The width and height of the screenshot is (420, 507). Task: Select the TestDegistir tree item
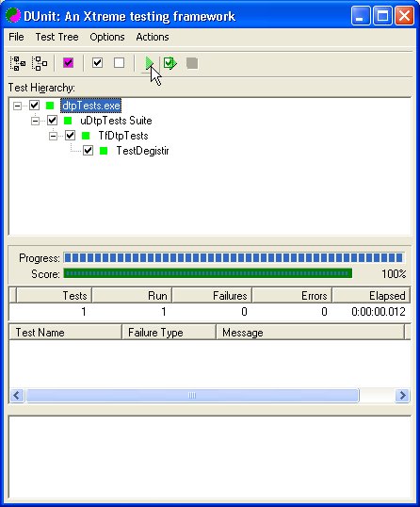click(x=142, y=151)
